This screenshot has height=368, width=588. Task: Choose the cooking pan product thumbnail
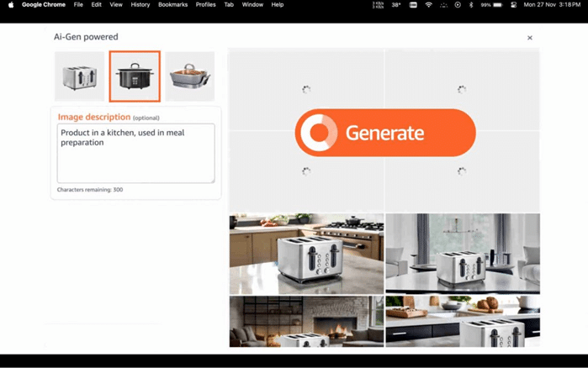[190, 76]
